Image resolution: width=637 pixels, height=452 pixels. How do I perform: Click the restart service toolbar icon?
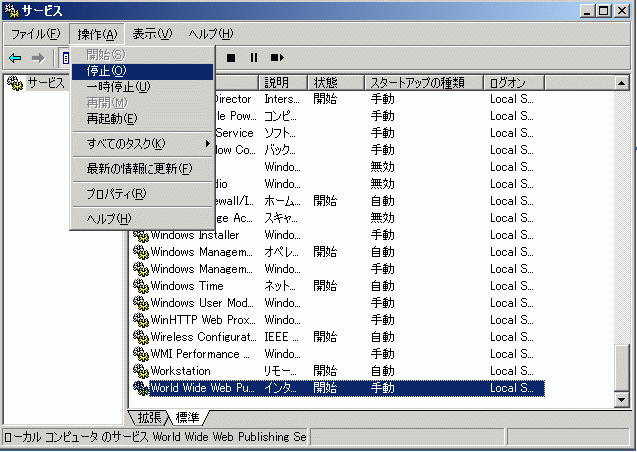click(277, 58)
